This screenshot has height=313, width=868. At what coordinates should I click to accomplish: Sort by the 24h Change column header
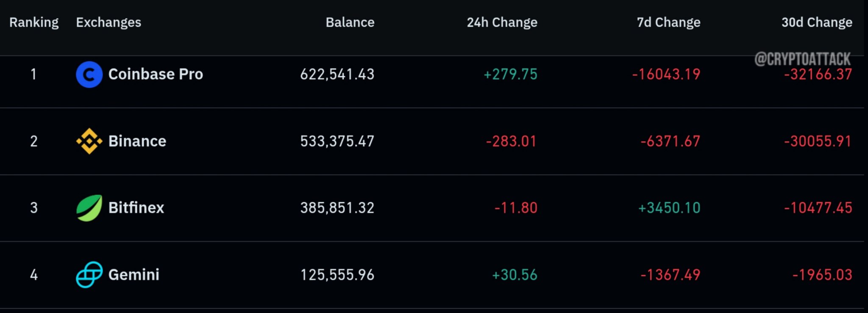click(x=502, y=22)
